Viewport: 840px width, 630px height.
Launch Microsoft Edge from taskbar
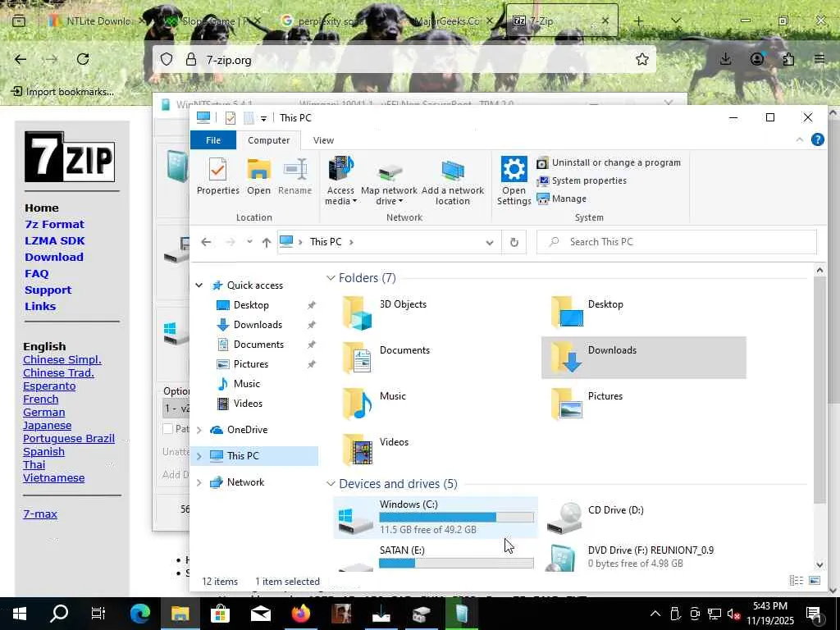pyautogui.click(x=139, y=613)
